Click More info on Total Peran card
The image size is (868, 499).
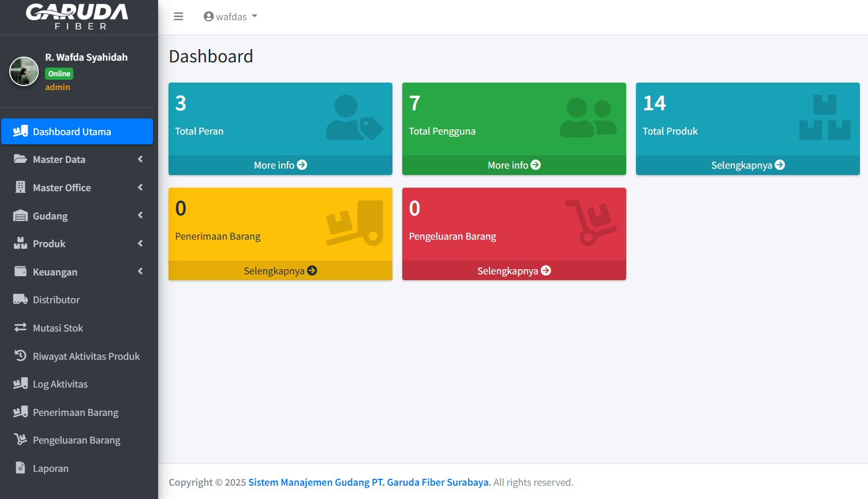[x=280, y=165]
